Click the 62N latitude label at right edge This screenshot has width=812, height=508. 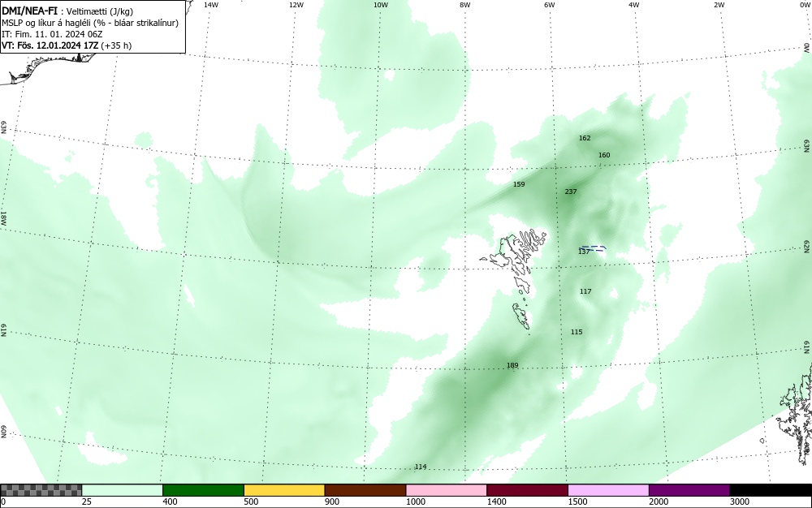click(x=807, y=246)
